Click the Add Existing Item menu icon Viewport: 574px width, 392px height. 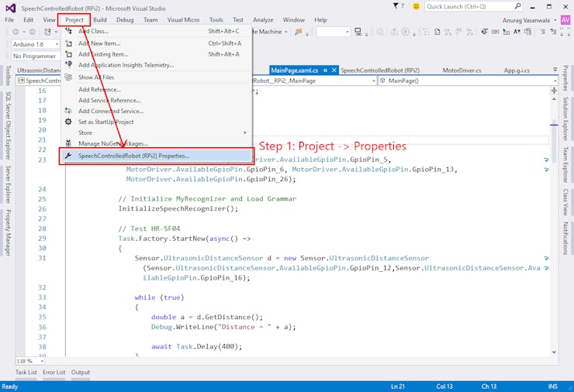68,54
